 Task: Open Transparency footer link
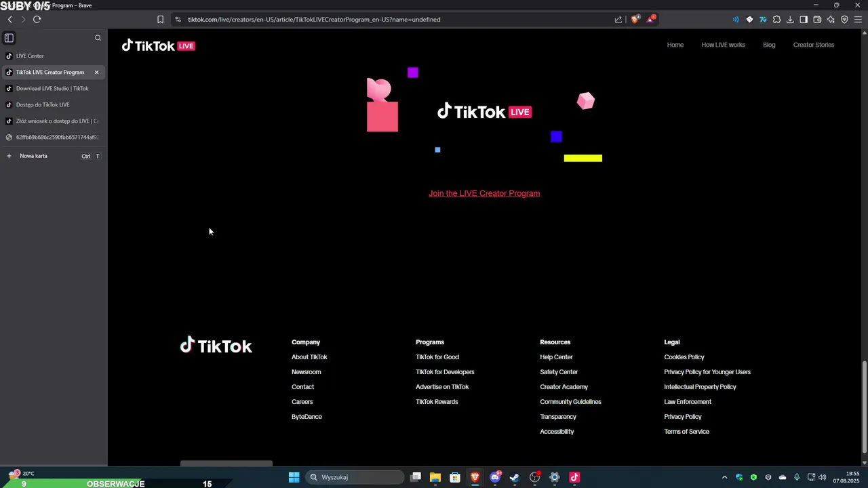(558, 417)
